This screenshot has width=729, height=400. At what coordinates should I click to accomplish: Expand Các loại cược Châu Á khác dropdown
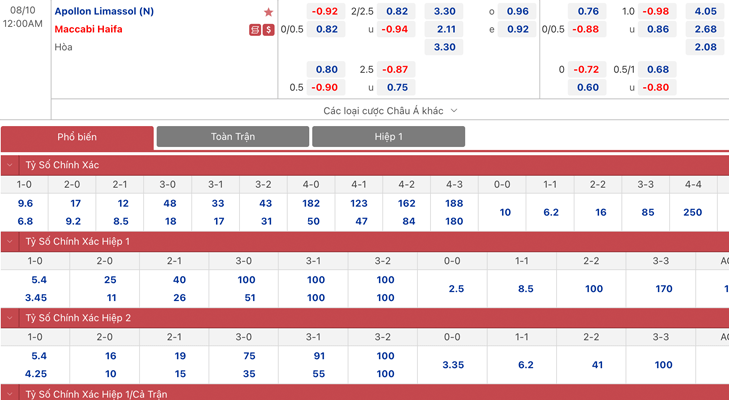390,111
